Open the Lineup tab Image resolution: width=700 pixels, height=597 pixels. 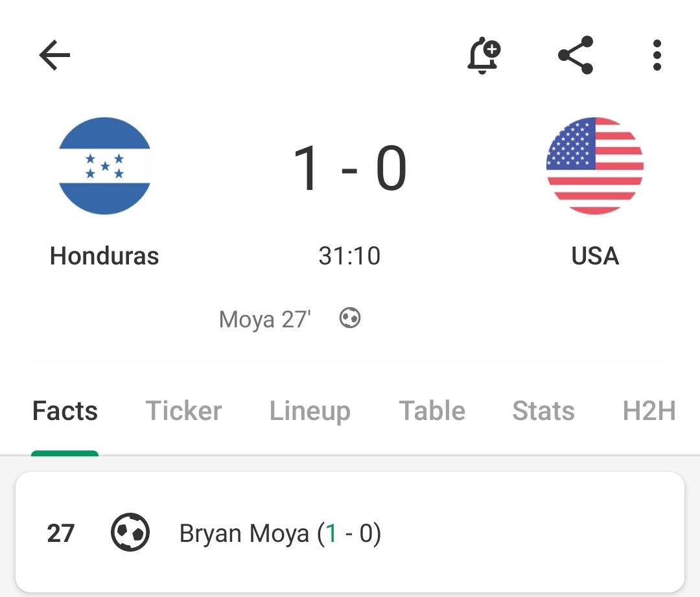click(310, 411)
